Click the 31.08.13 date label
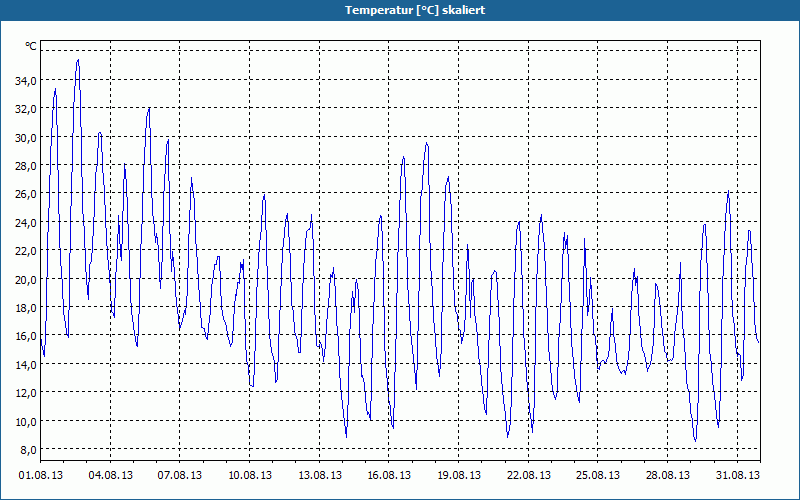The image size is (800, 500). pos(738,475)
